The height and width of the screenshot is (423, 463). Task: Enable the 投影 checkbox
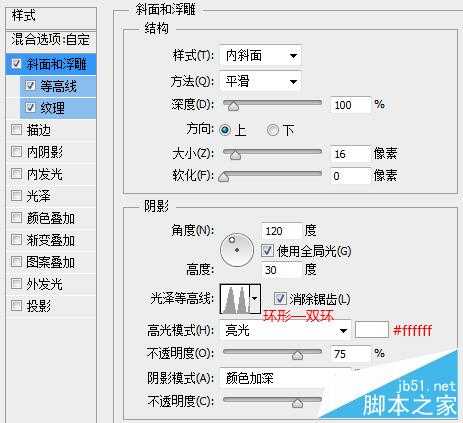pyautogui.click(x=16, y=306)
